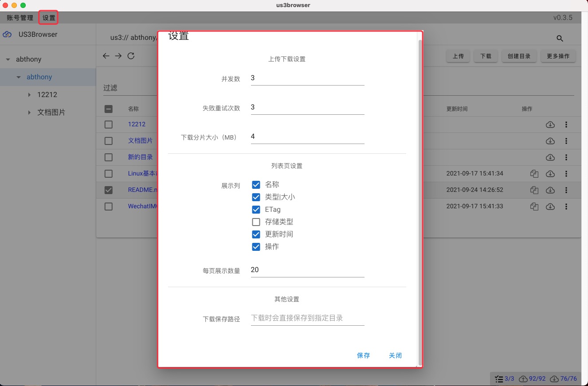Download the 新的目录 row via cloud icon
Viewport: 588px width, 386px height.
pos(550,157)
